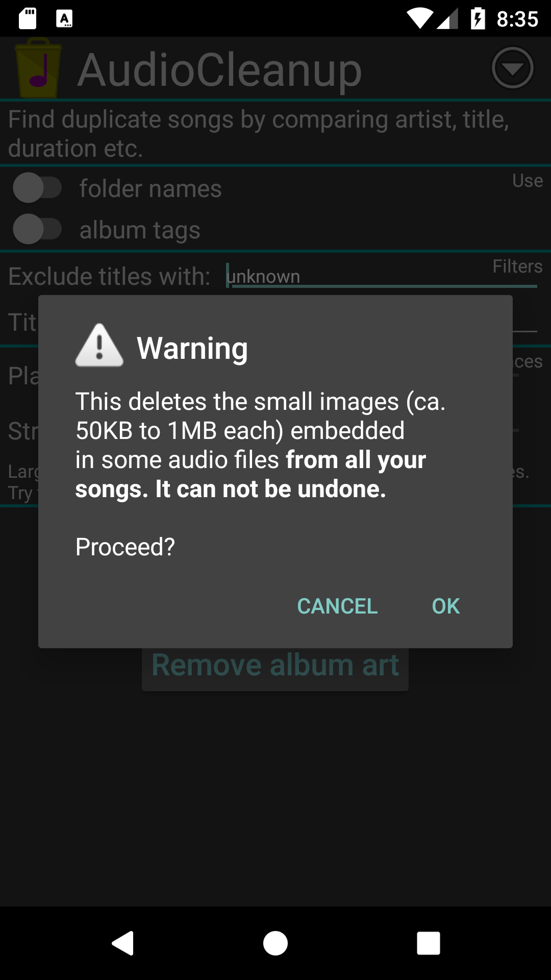This screenshot has width=551, height=980.
Task: Confirm deletion with OK
Action: 446,606
